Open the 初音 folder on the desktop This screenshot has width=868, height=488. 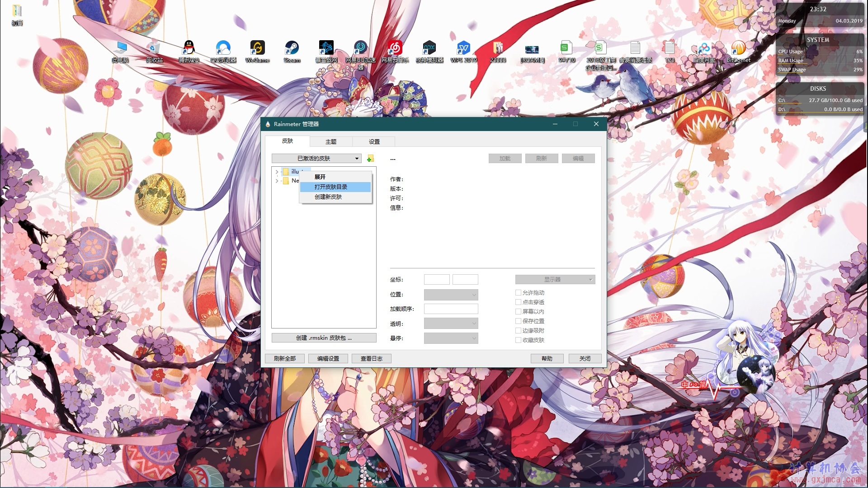pos(17,15)
